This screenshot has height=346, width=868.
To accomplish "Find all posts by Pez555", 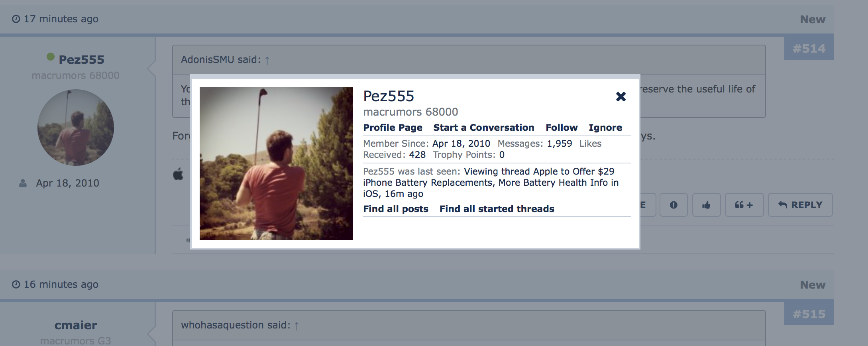I will (x=396, y=209).
